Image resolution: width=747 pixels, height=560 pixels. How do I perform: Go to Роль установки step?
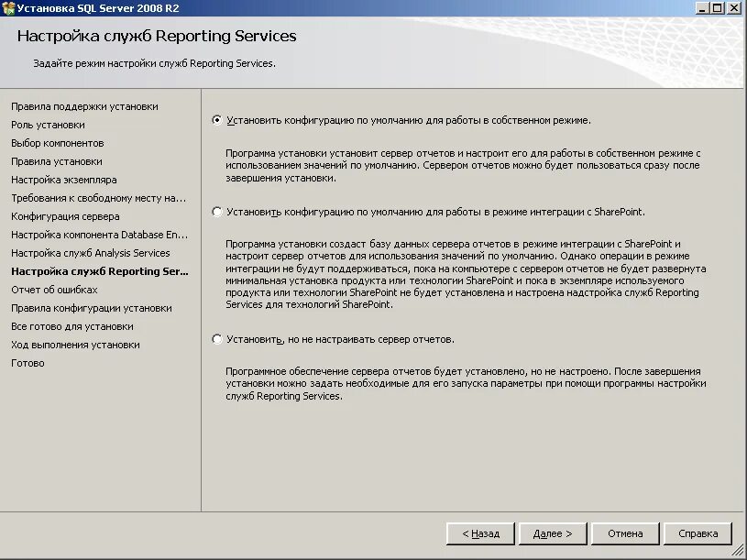point(48,125)
